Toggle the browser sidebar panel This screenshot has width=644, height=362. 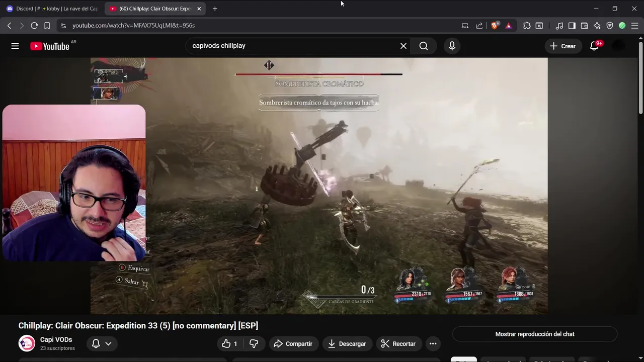tap(572, 26)
